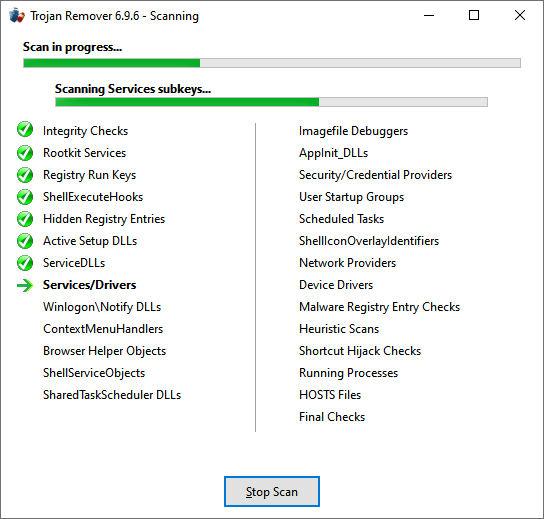Image resolution: width=544 pixels, height=519 pixels.
Task: Select the Hidden Registry Entries item
Action: [104, 219]
